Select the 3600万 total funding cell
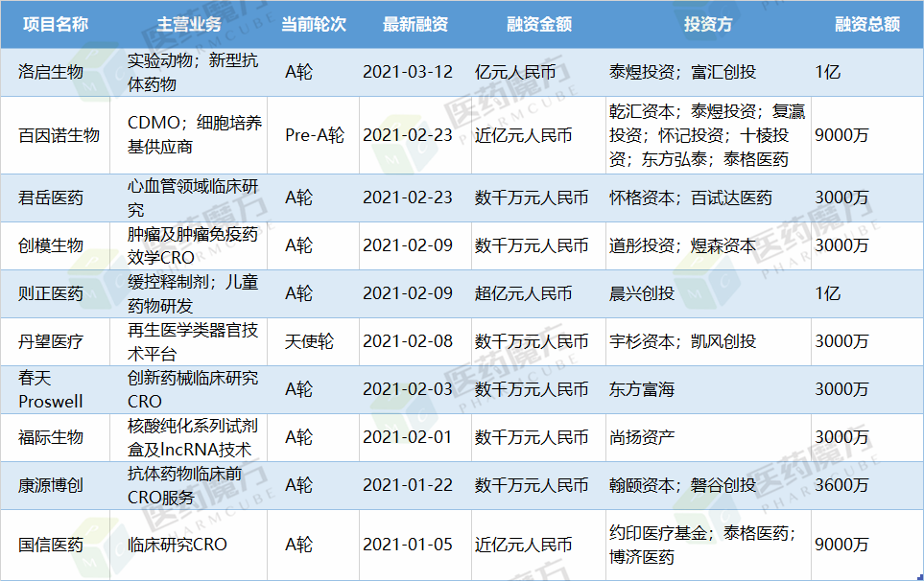 (867, 486)
